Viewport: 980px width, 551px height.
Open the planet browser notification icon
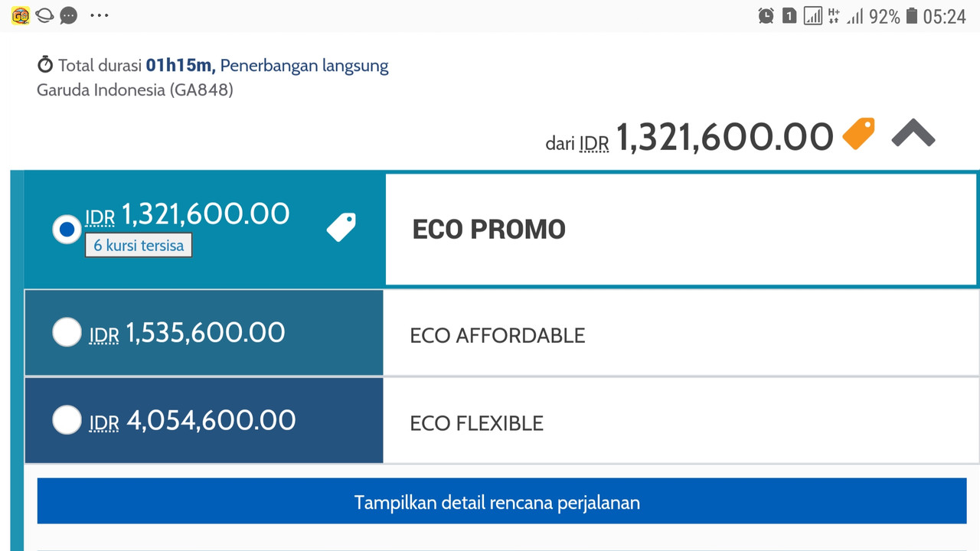pyautogui.click(x=44, y=15)
